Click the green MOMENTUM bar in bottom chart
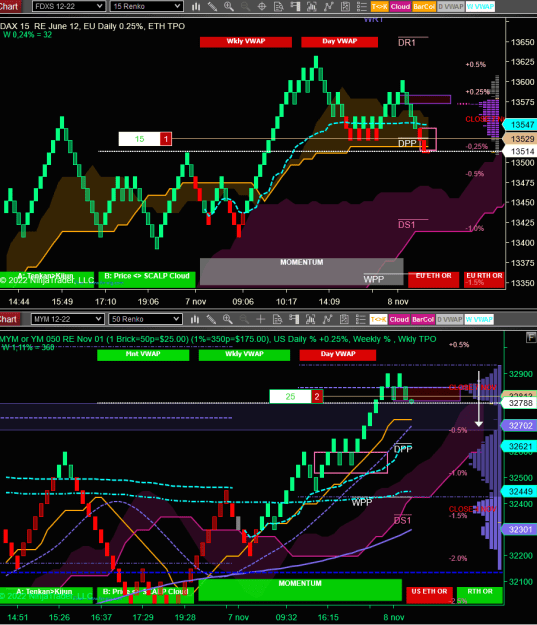The image size is (537, 625). [300, 589]
